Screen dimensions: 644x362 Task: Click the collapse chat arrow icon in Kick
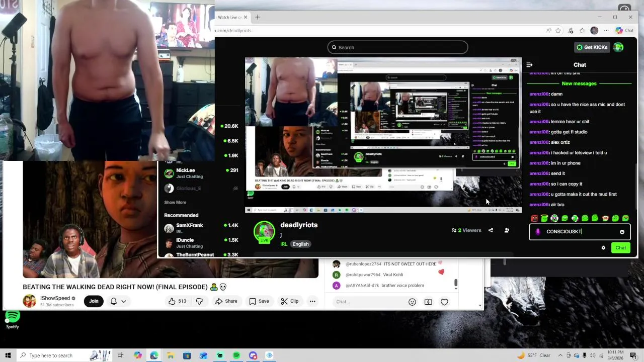click(x=529, y=65)
